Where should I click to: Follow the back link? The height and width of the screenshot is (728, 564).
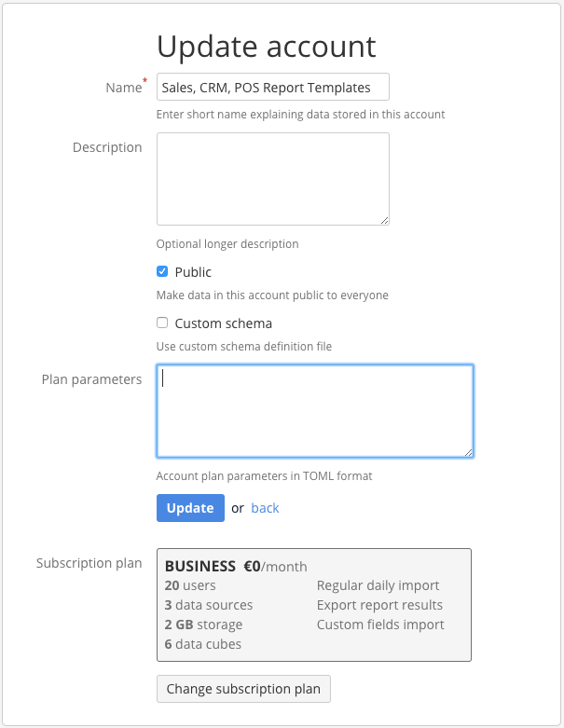pyautogui.click(x=265, y=508)
